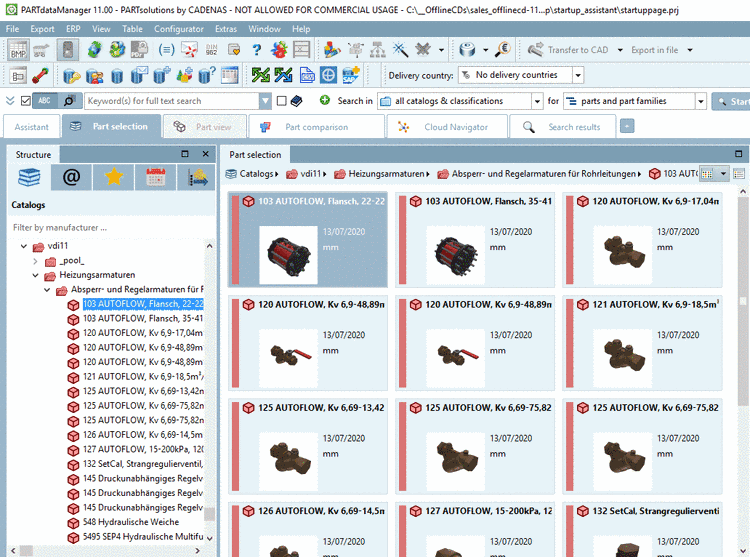Toggle the unchecked checkbox before book icon
The width and height of the screenshot is (750, 557).
282,101
